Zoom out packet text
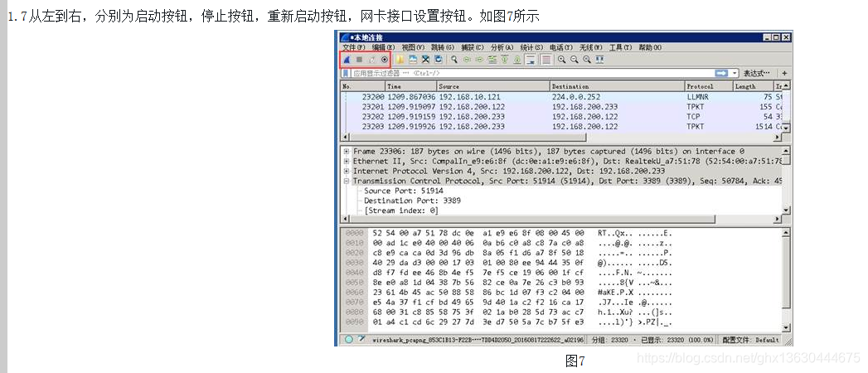Screen dimensions: 868x373 coord(574,59)
